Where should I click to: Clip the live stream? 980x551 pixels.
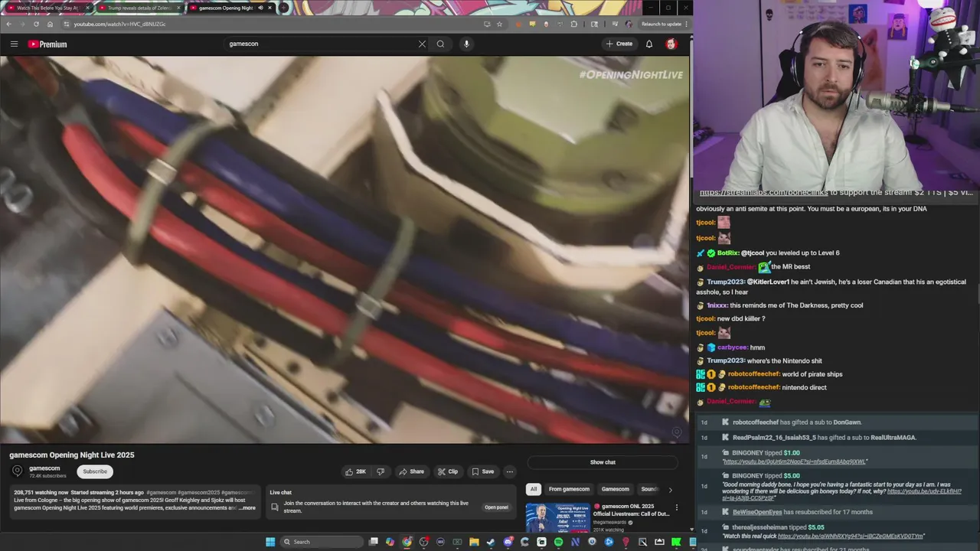447,471
